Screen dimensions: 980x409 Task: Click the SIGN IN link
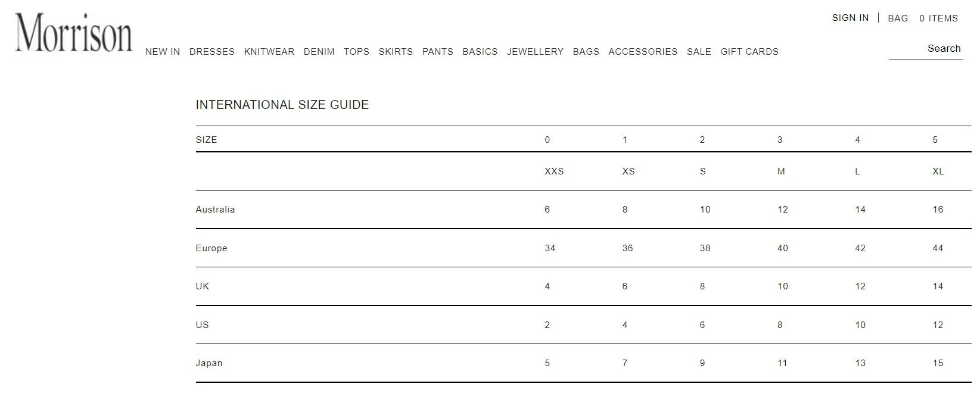[851, 18]
